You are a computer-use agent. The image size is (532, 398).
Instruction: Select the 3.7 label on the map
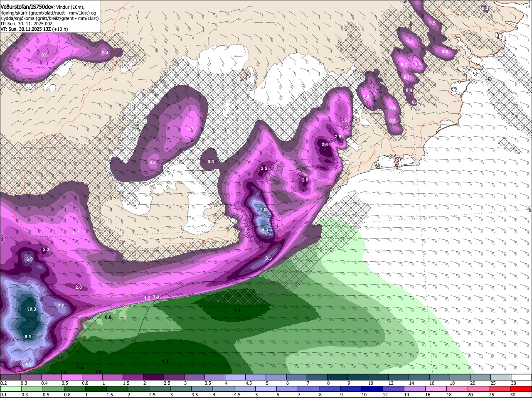click(x=61, y=305)
